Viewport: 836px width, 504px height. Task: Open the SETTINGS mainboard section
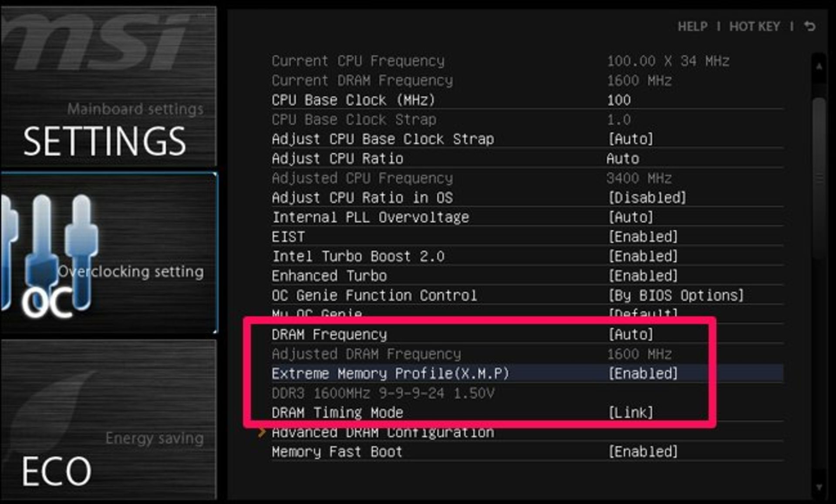pyautogui.click(x=104, y=140)
